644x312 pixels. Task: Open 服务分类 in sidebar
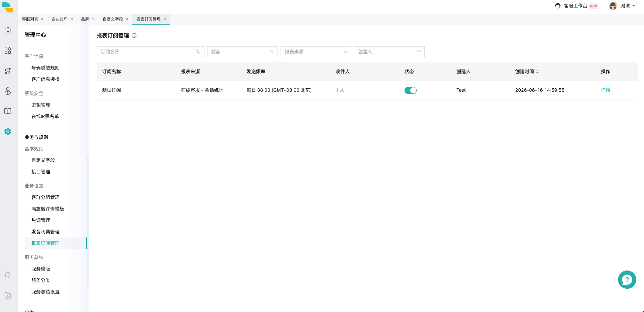pos(41,280)
